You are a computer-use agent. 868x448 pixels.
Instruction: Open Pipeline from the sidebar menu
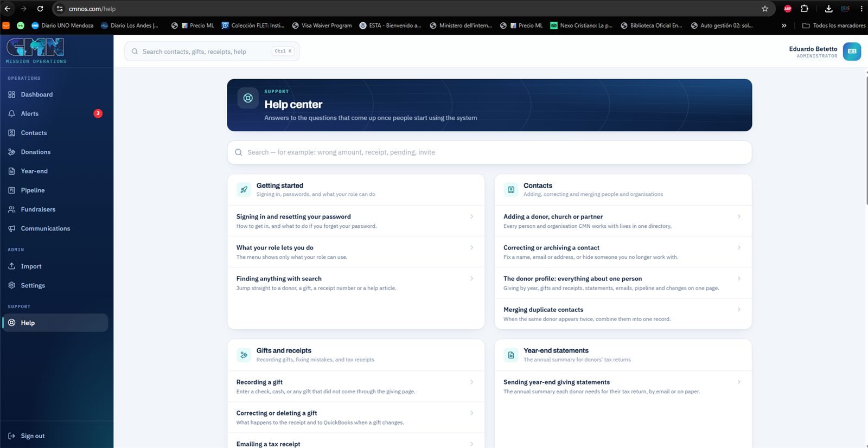pyautogui.click(x=55, y=190)
